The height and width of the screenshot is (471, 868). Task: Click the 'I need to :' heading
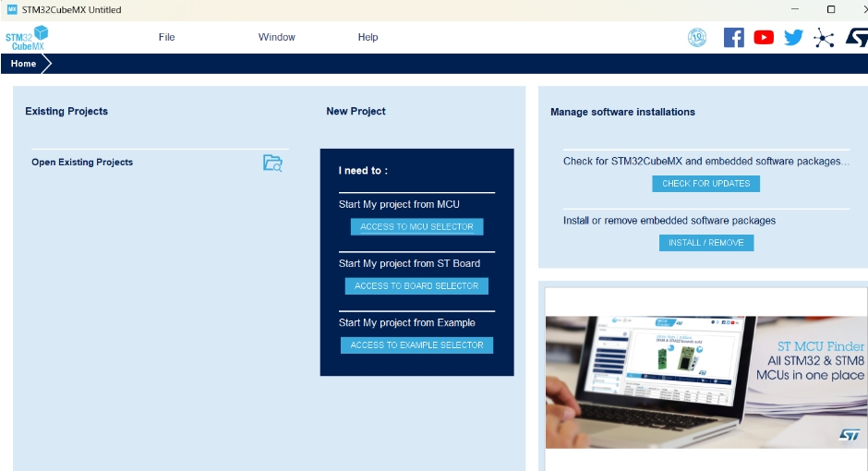pyautogui.click(x=363, y=171)
